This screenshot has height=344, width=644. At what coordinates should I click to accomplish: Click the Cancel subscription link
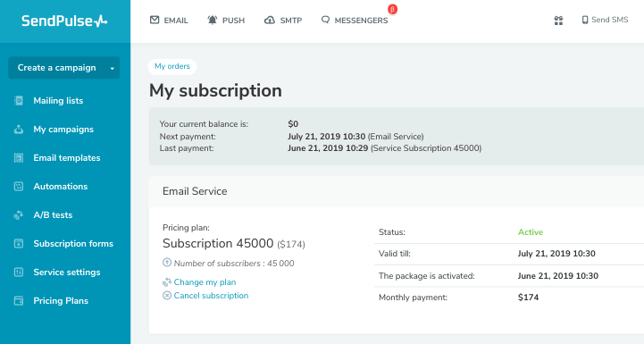[x=211, y=296]
